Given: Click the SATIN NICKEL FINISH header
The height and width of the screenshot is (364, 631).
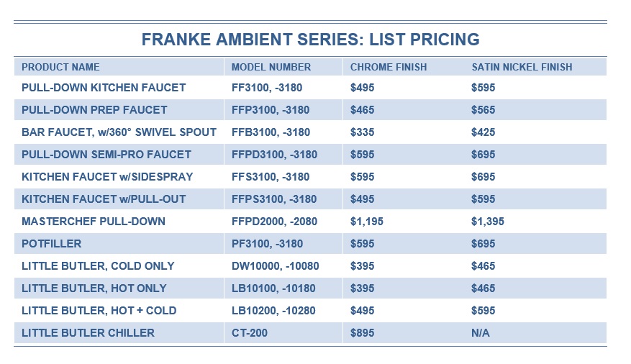Looking at the screenshot, I should (522, 67).
